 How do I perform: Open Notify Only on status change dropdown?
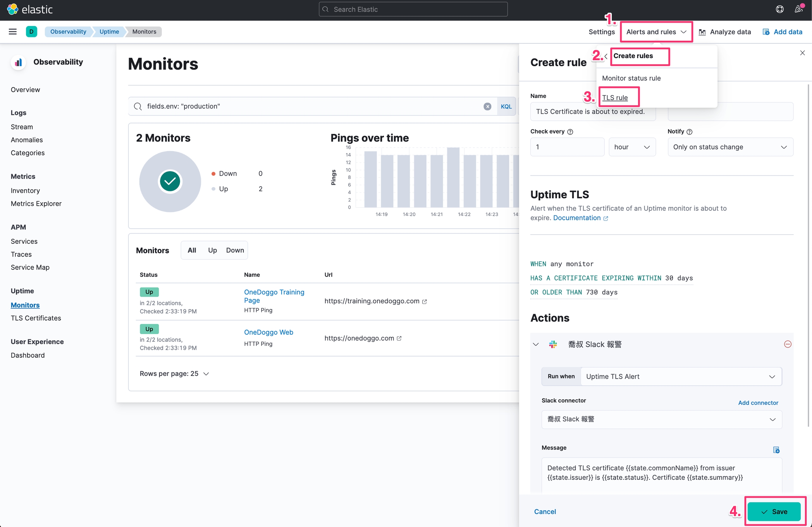[730, 147]
